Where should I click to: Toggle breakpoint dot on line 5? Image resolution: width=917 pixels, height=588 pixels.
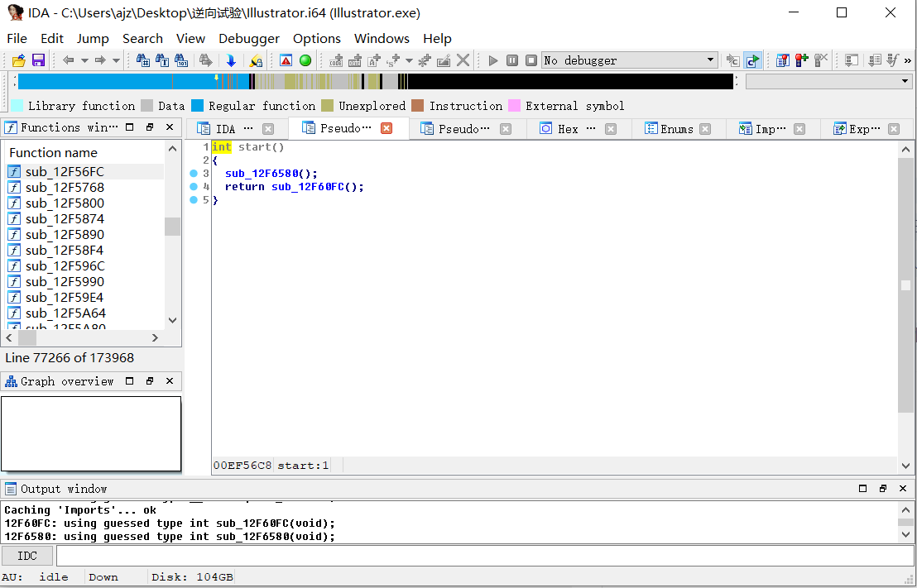[194, 200]
